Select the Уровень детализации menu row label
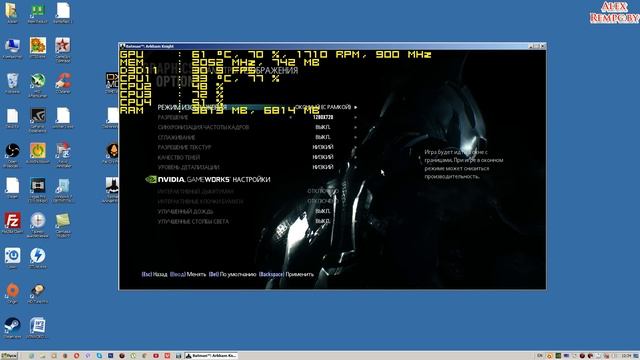The height and width of the screenshot is (360, 640). click(x=188, y=167)
